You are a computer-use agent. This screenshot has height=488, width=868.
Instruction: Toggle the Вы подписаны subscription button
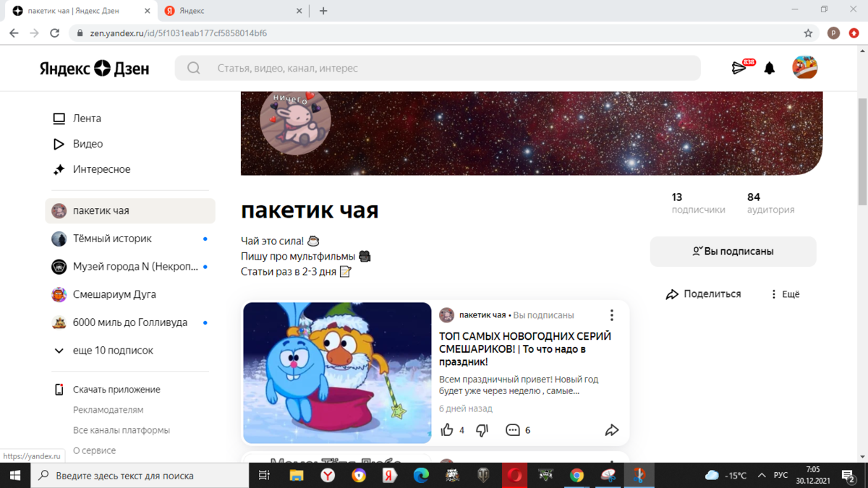(733, 252)
